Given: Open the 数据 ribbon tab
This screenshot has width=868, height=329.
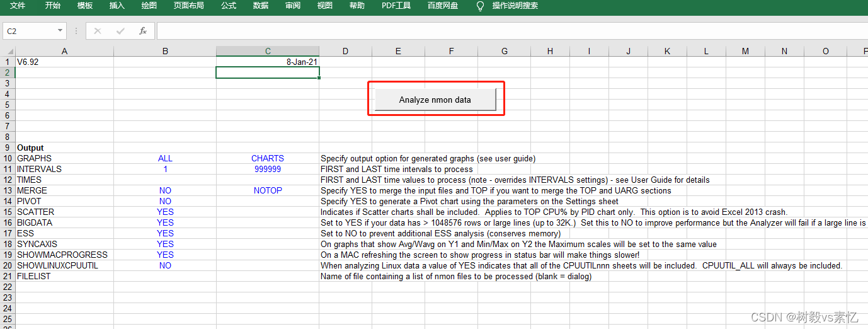Looking at the screenshot, I should [261, 6].
